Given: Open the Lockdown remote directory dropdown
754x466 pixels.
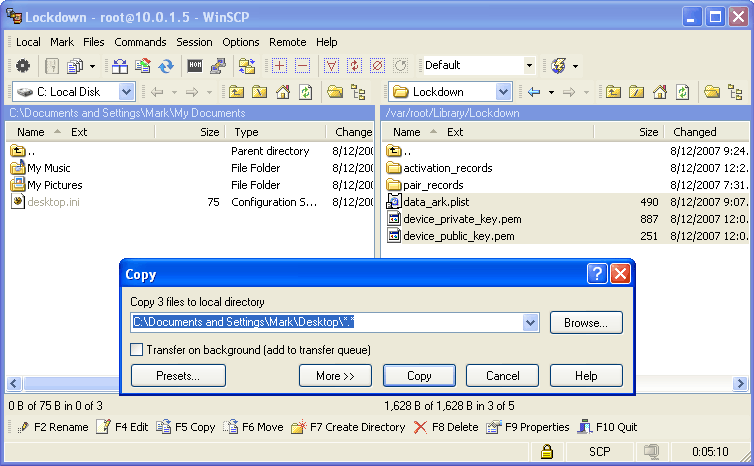Looking at the screenshot, I should [503, 91].
